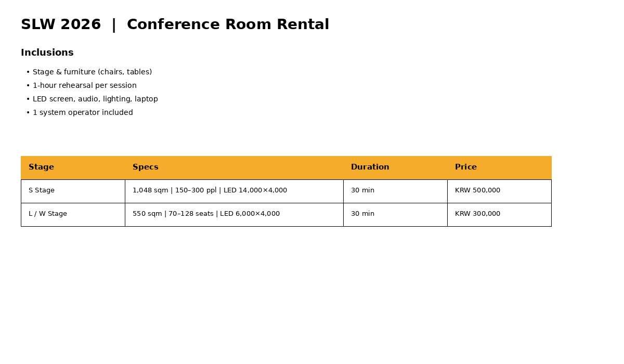The image size is (624, 364).
Task: Click the Specs column header
Action: (x=145, y=167)
